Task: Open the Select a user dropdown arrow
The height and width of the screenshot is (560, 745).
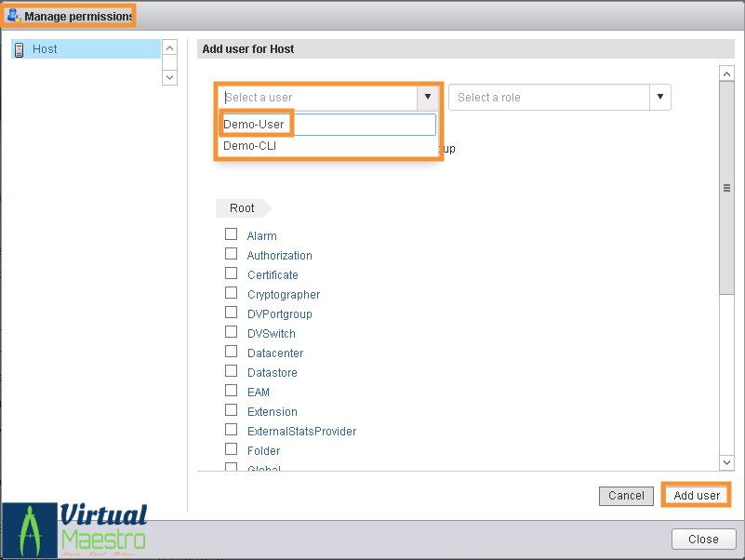Action: [x=427, y=97]
